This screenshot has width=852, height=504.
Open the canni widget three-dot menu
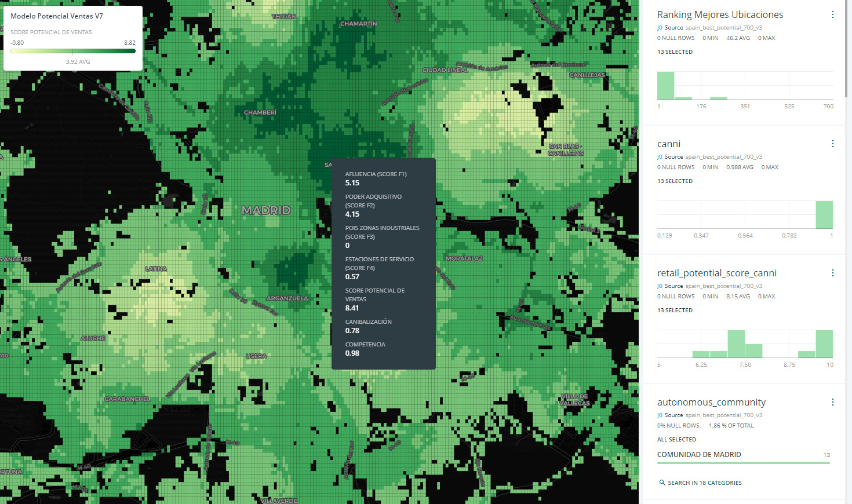point(832,144)
